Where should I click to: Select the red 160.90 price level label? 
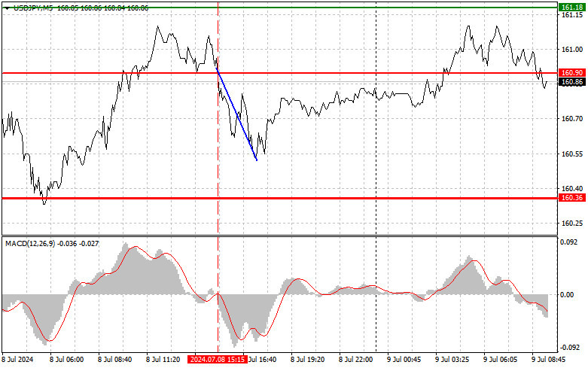[x=572, y=73]
